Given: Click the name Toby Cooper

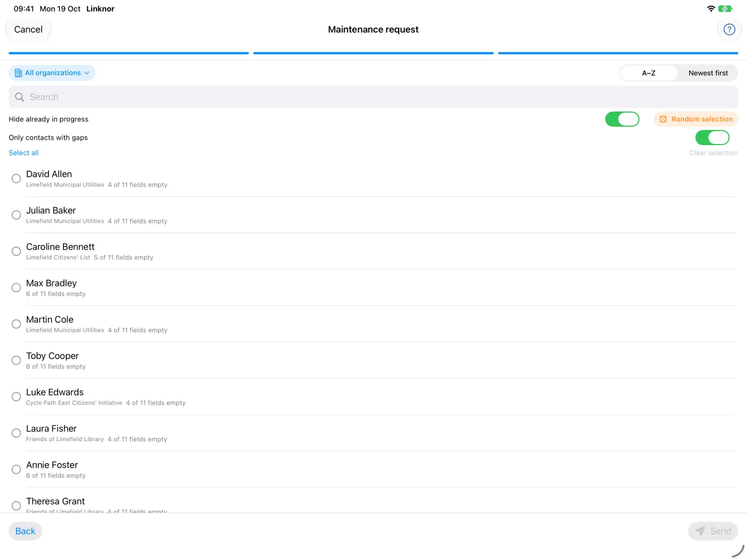Looking at the screenshot, I should click(52, 356).
